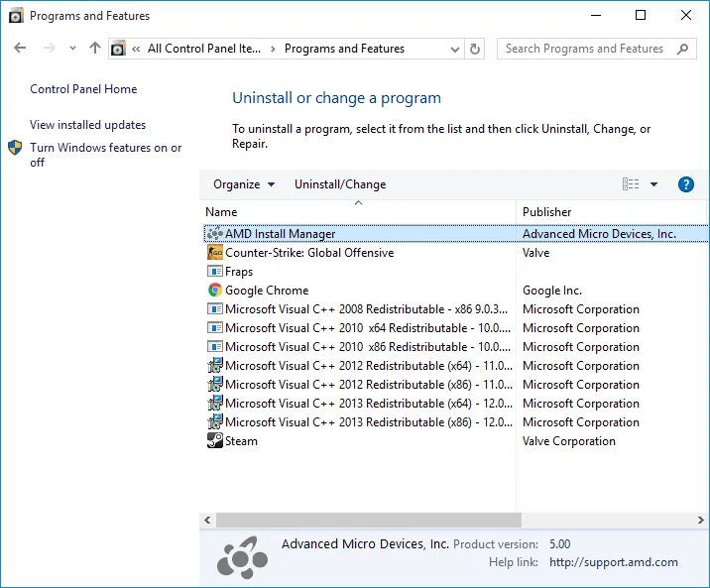This screenshot has height=588, width=710.
Task: Click the Visual C++ 2010 x86 icon
Action: click(215, 346)
